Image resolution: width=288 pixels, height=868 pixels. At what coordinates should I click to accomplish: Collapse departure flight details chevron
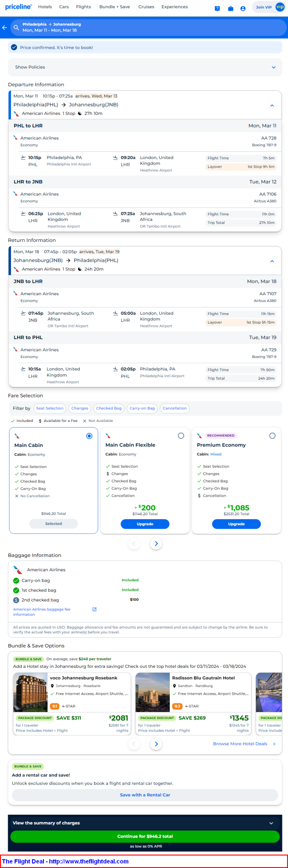(272, 105)
